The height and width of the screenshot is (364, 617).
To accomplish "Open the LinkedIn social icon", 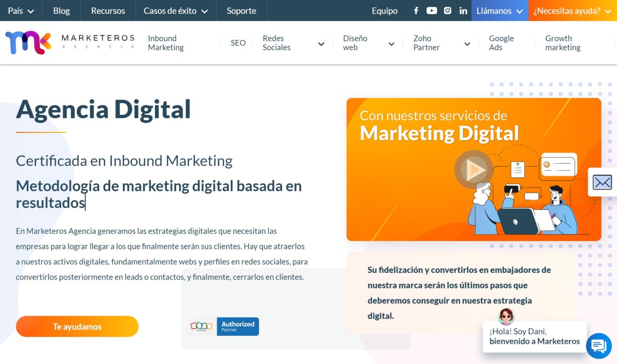I will click(x=464, y=10).
